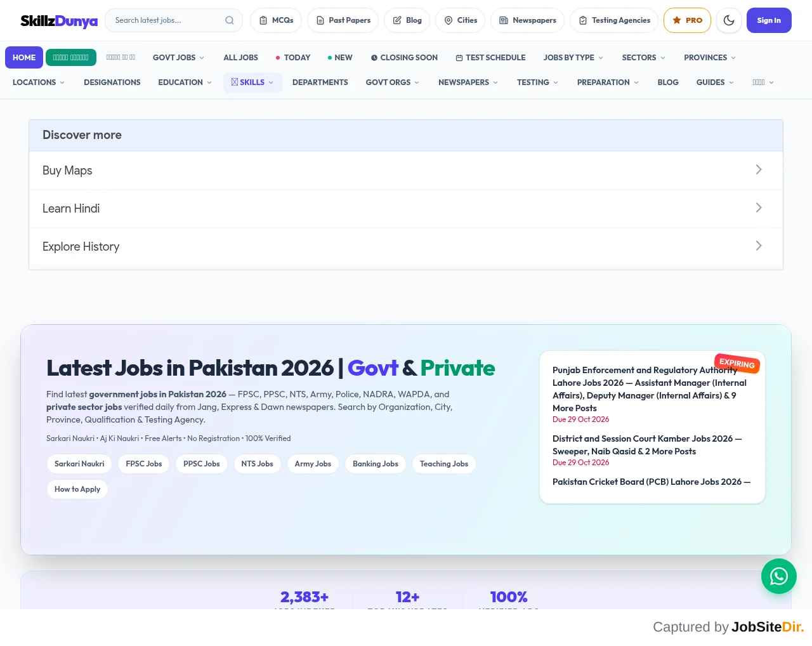
Task: Select the HOME tab
Action: [24, 58]
